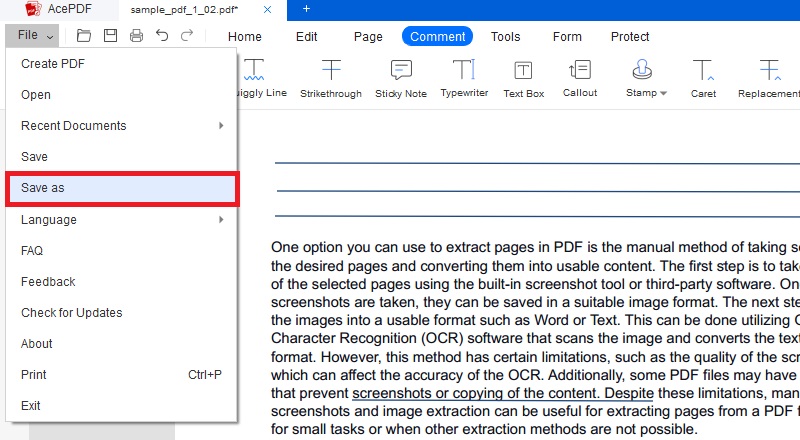Click the undo arrow icon

pos(162,35)
